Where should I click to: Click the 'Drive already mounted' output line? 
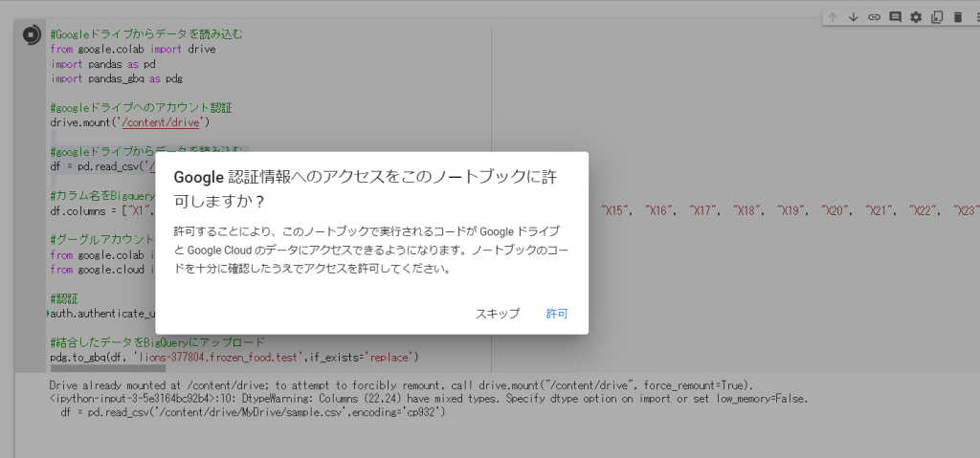(287, 385)
